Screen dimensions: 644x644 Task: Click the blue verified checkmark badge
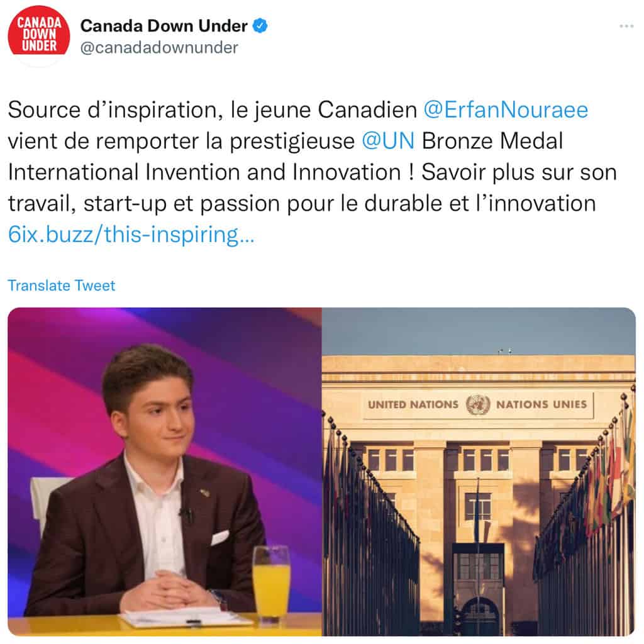260,26
